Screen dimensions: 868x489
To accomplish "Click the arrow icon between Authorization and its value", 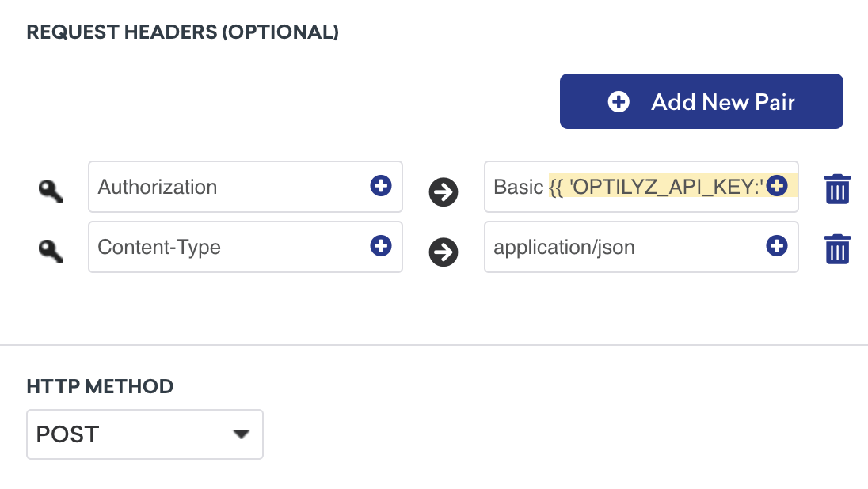I will click(x=443, y=191).
